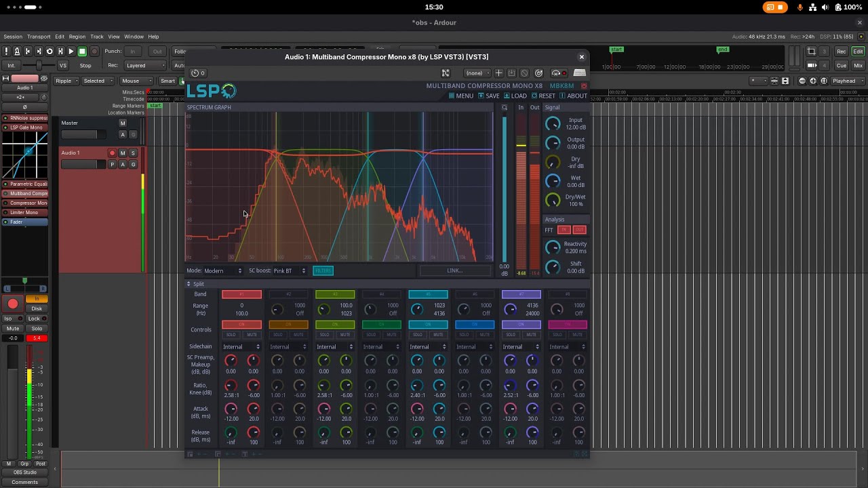Viewport: 868px width, 488px height.
Task: Click the reset parameters icon beside presets
Action: click(x=538, y=73)
